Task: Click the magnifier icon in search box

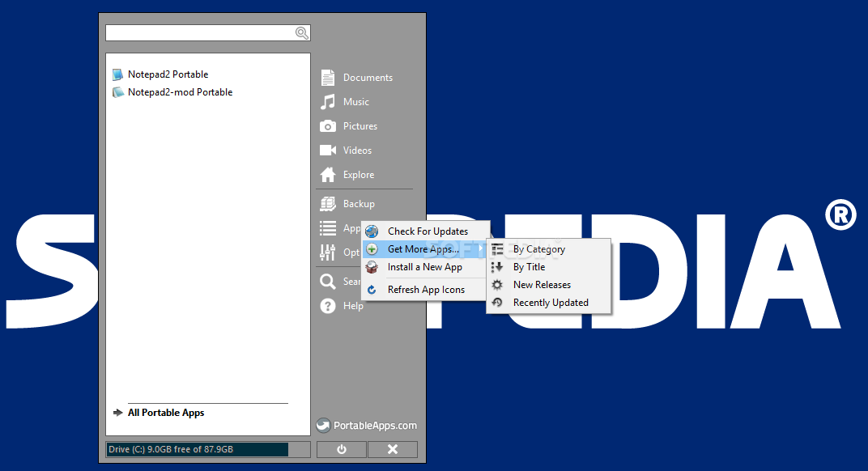Action: pos(302,32)
